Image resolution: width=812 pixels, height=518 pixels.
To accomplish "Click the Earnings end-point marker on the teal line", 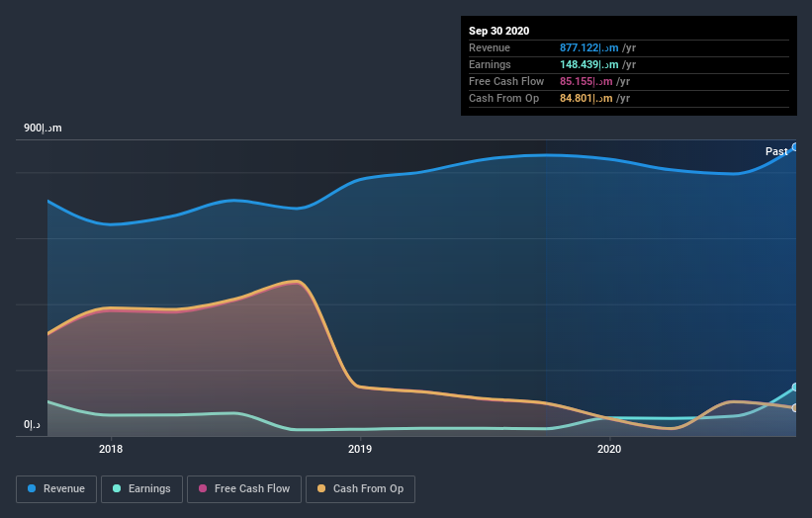I will click(x=795, y=388).
